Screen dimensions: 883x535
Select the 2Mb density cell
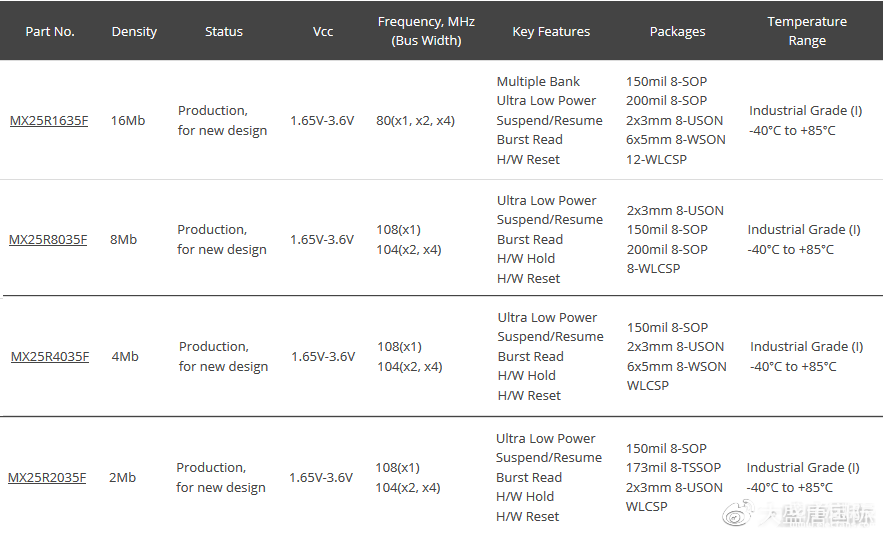click(x=122, y=478)
